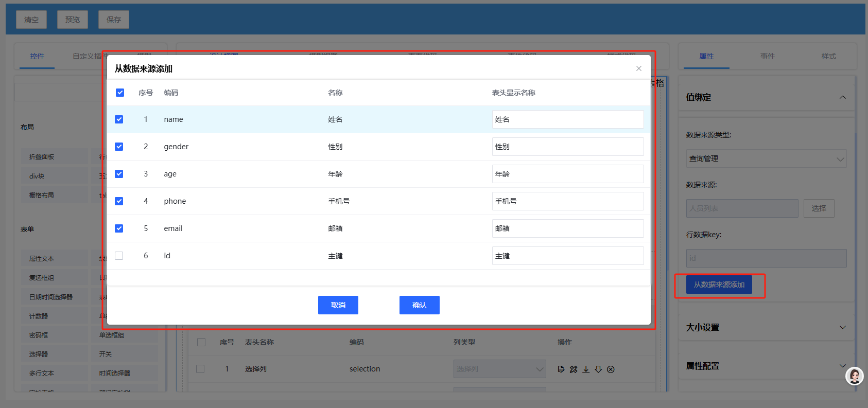This screenshot has width=868, height=408.
Task: Click the edit document icon in selection row
Action: tap(561, 369)
